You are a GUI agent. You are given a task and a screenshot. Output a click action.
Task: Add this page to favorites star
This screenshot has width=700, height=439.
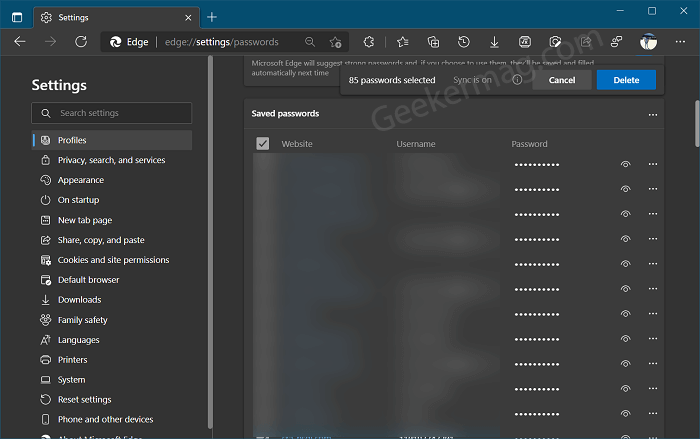[x=335, y=42]
